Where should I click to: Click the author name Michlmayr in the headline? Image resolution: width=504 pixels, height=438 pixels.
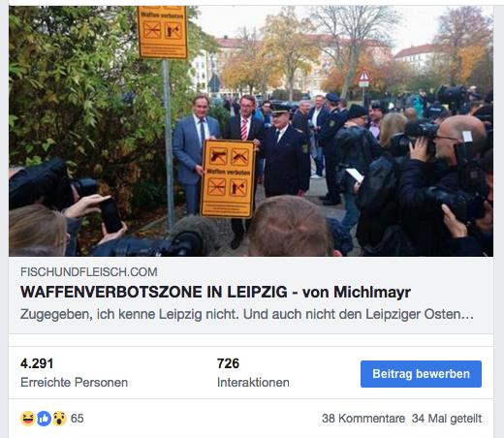point(372,292)
